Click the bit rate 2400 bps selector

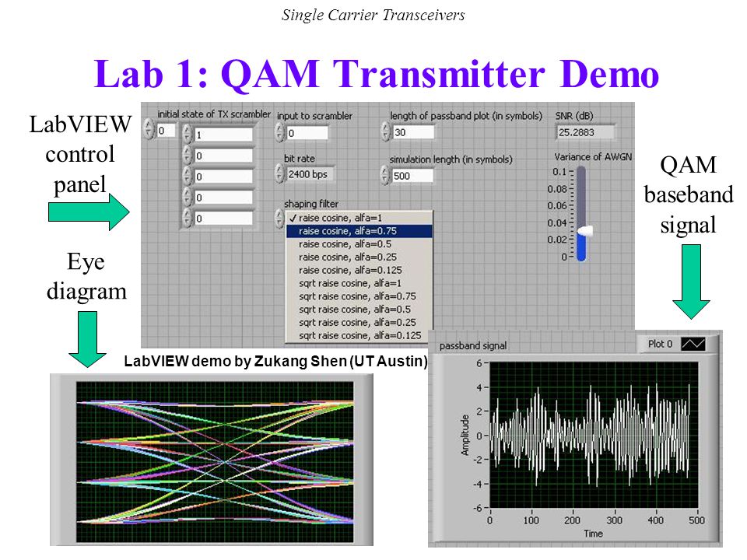[x=309, y=174]
